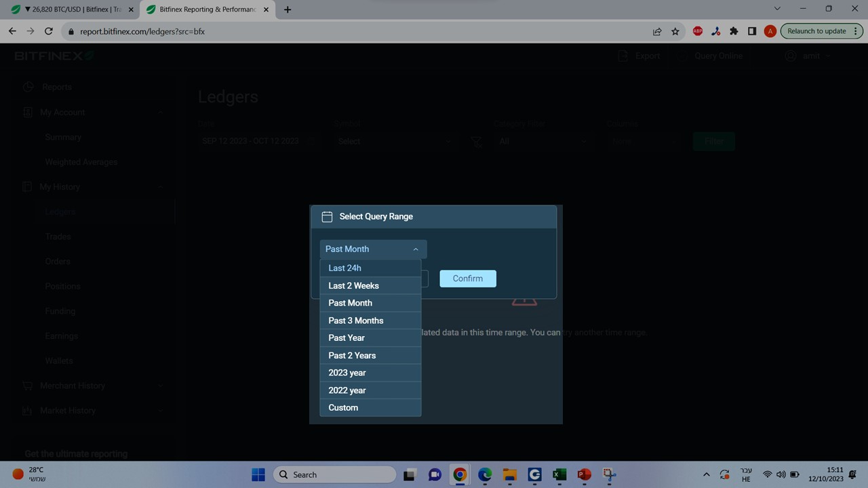Image resolution: width=868 pixels, height=488 pixels.
Task: Click the calendar icon beside Select Query Range
Action: click(x=327, y=217)
